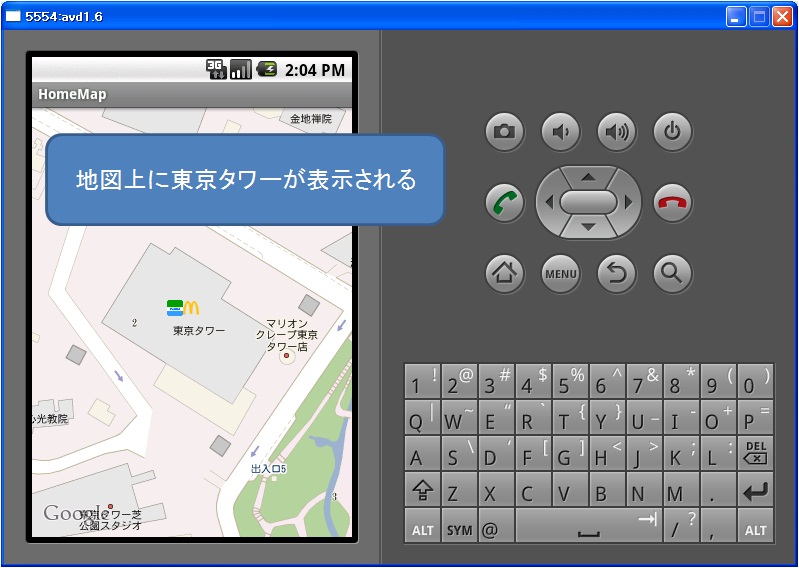Click the D-pad up arrow
Image resolution: width=799 pixels, height=568 pixels.
coord(589,177)
